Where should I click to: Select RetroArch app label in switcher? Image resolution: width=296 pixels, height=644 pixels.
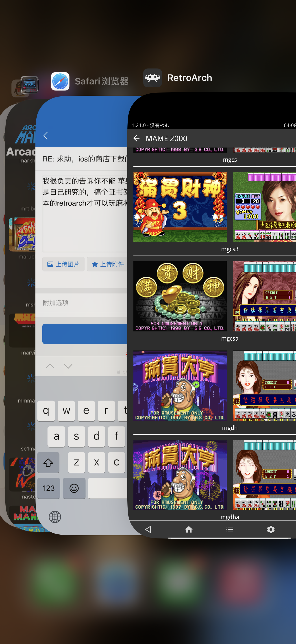[x=190, y=78]
